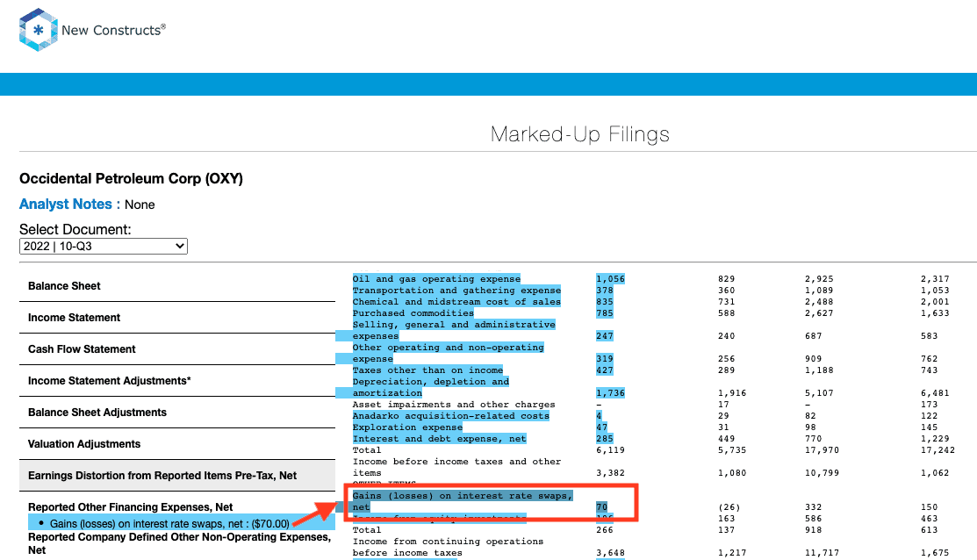Click Asset impairments and other charges line
This screenshot has width=977, height=560.
coord(454,405)
